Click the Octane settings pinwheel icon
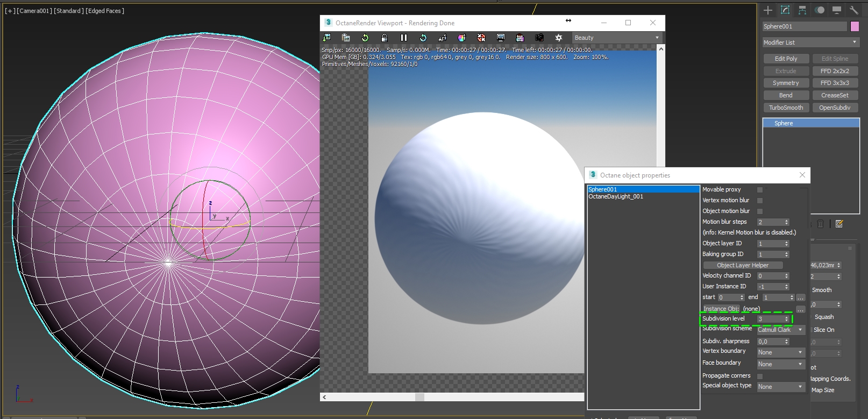 (559, 38)
